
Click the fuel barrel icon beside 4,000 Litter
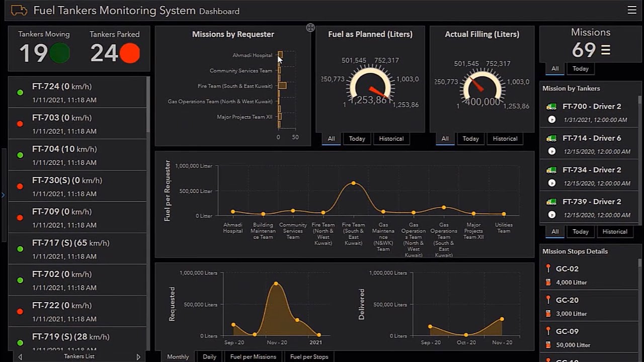(548, 283)
